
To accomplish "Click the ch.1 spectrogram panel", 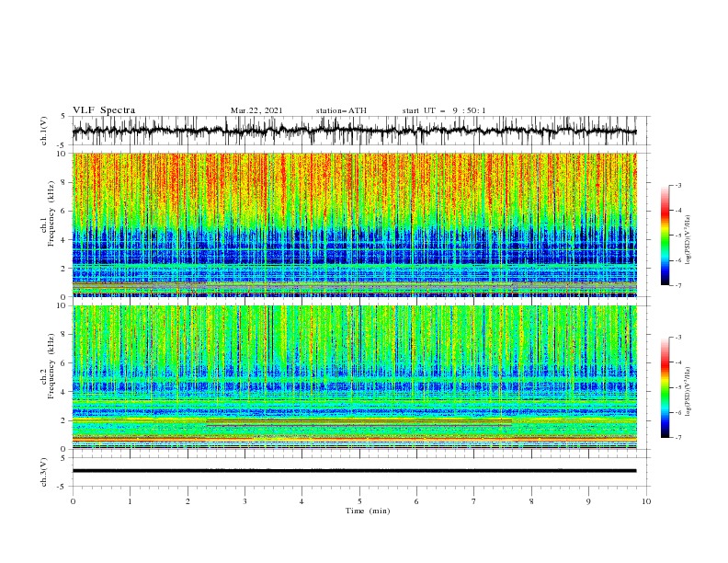I will 354,224.
